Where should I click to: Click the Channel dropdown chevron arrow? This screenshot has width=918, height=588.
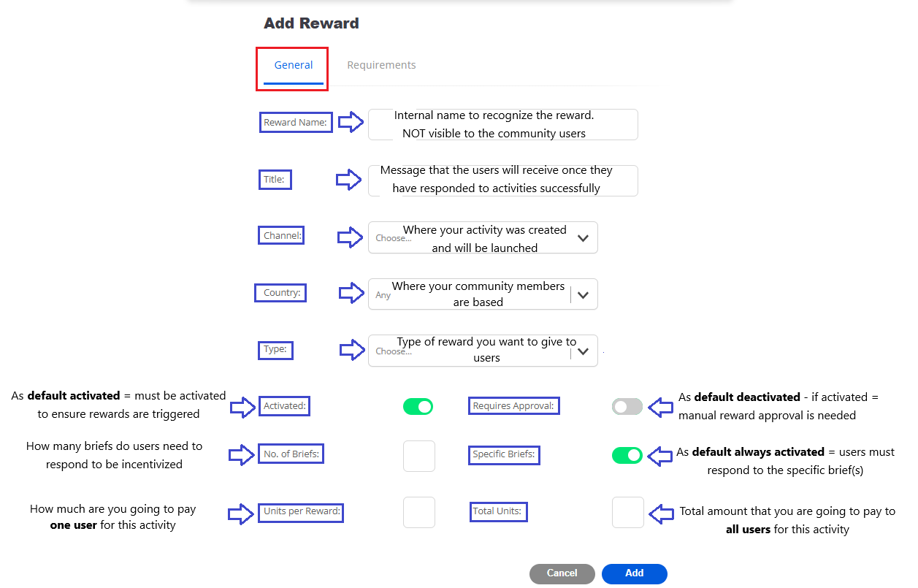(583, 238)
